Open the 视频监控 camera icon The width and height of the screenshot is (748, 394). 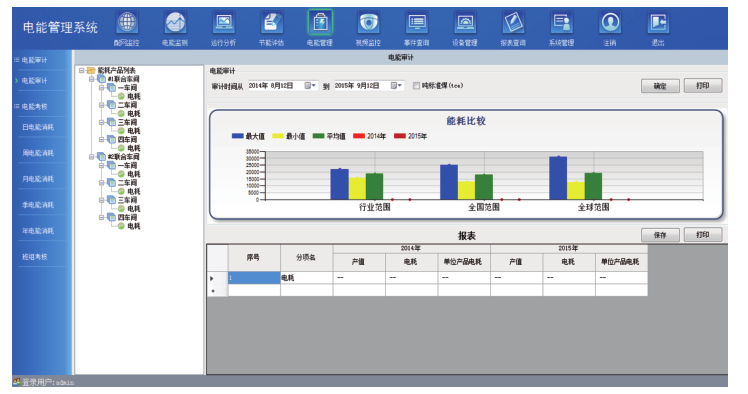pos(368,22)
